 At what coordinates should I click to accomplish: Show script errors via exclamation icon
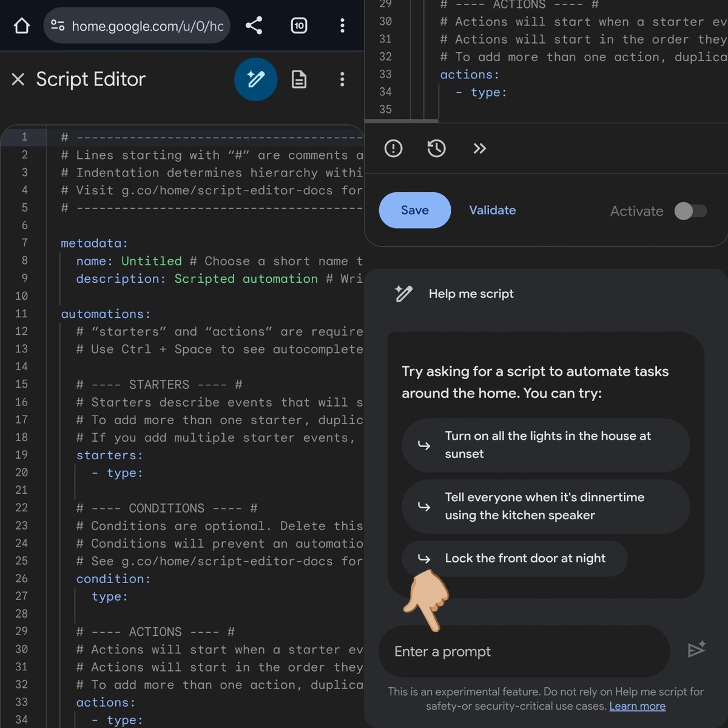point(393,148)
